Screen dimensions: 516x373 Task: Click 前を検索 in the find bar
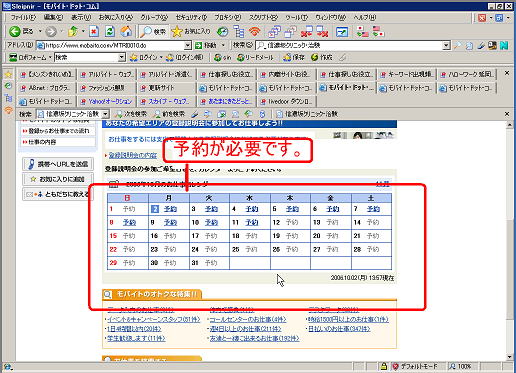[x=170, y=114]
